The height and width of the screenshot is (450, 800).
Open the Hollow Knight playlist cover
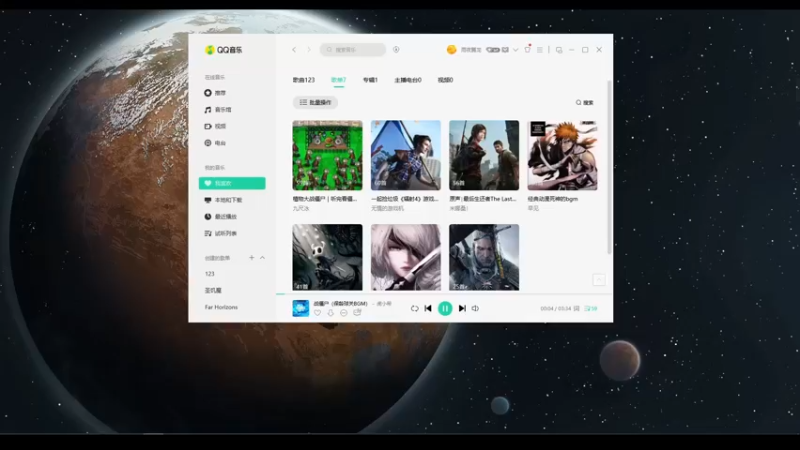(328, 257)
